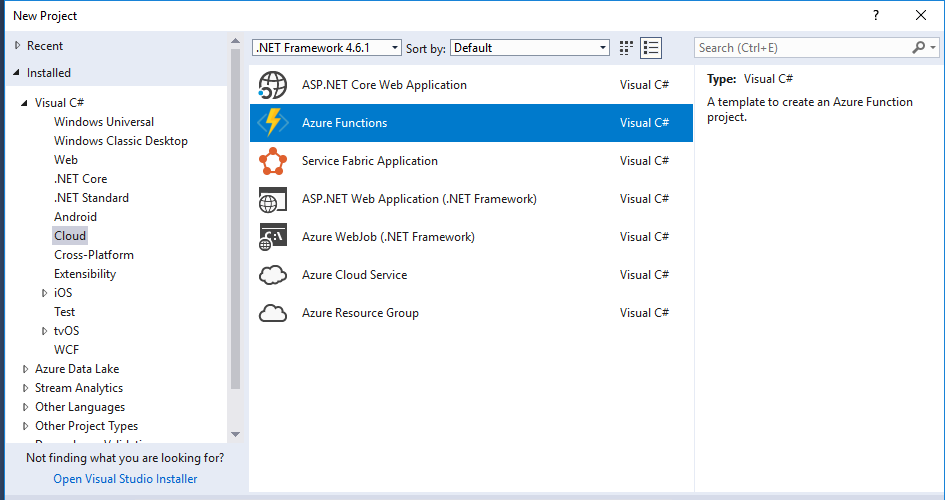
Task: Open the search options dropdown arrow
Action: coord(933,48)
